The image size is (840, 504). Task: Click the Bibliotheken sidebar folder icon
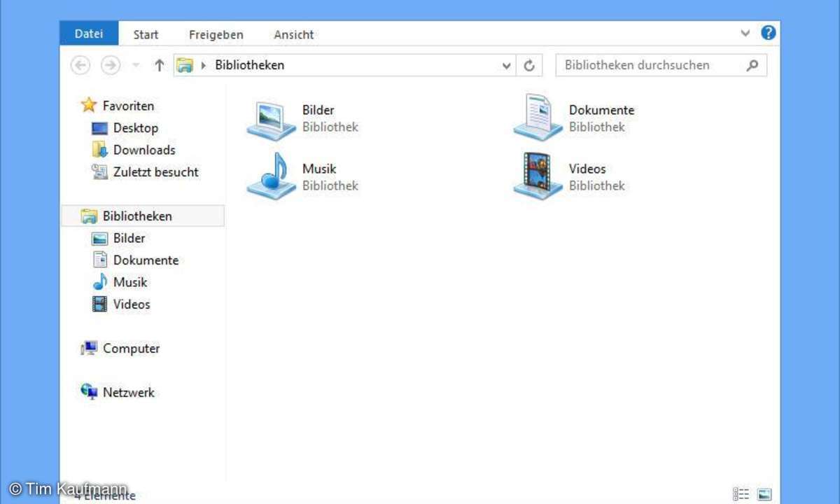pyautogui.click(x=89, y=216)
